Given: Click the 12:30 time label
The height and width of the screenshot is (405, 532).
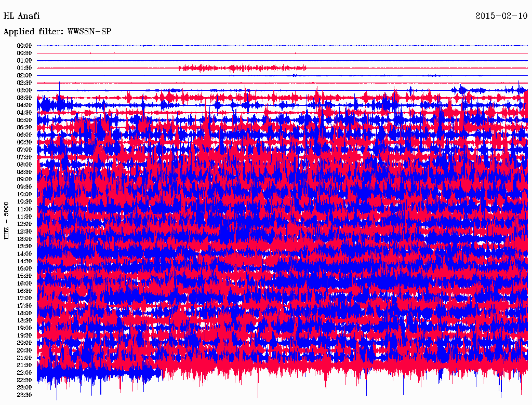Looking at the screenshot, I should coord(24,232).
